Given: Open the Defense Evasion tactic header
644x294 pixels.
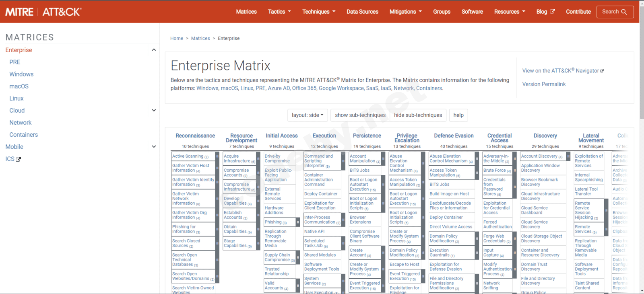Looking at the screenshot, I should click(454, 136).
